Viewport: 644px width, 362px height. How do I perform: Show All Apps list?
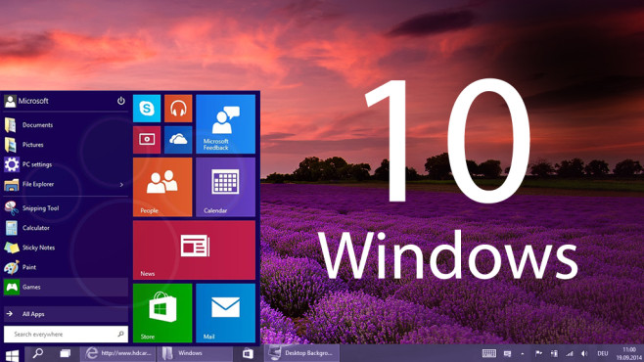66,314
